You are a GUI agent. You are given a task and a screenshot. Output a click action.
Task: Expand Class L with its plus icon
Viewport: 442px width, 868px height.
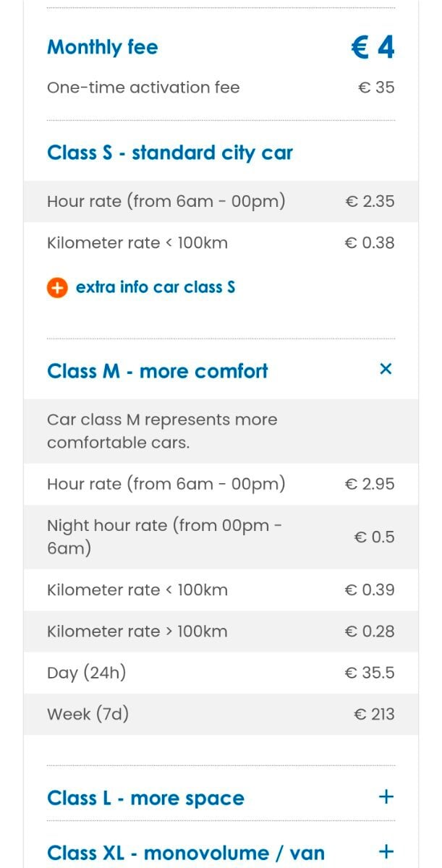(x=386, y=797)
